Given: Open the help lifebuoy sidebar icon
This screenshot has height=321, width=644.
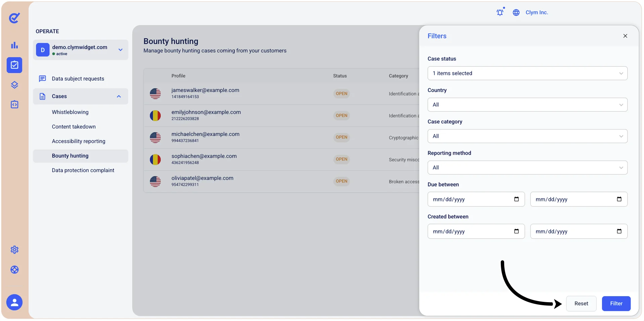Looking at the screenshot, I should (14, 270).
